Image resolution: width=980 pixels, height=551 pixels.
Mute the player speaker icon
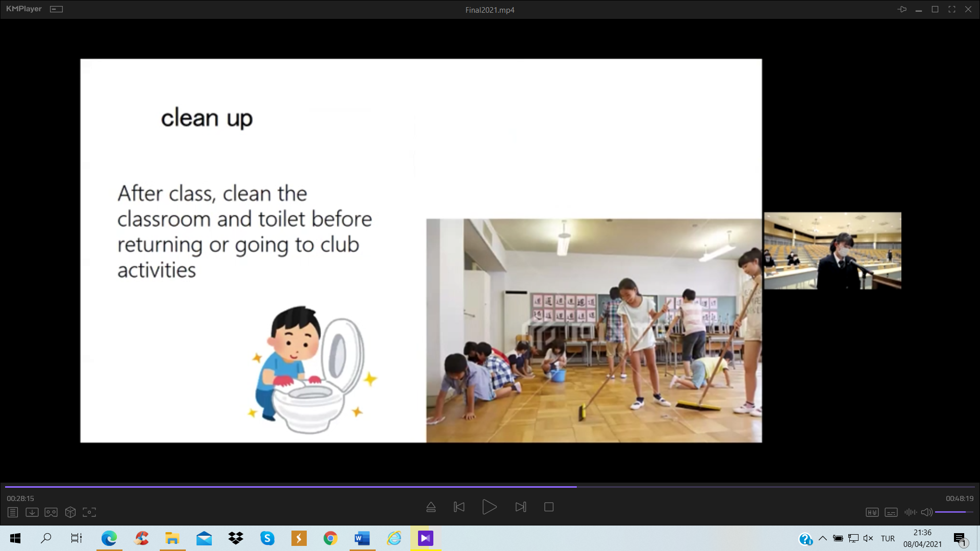tap(926, 512)
